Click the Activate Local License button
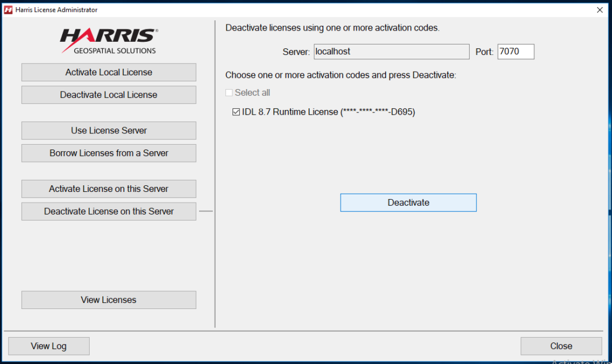 click(109, 72)
